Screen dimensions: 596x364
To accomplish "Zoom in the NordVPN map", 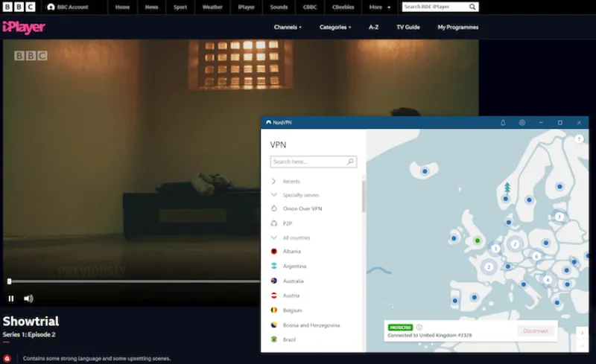I will (582, 333).
